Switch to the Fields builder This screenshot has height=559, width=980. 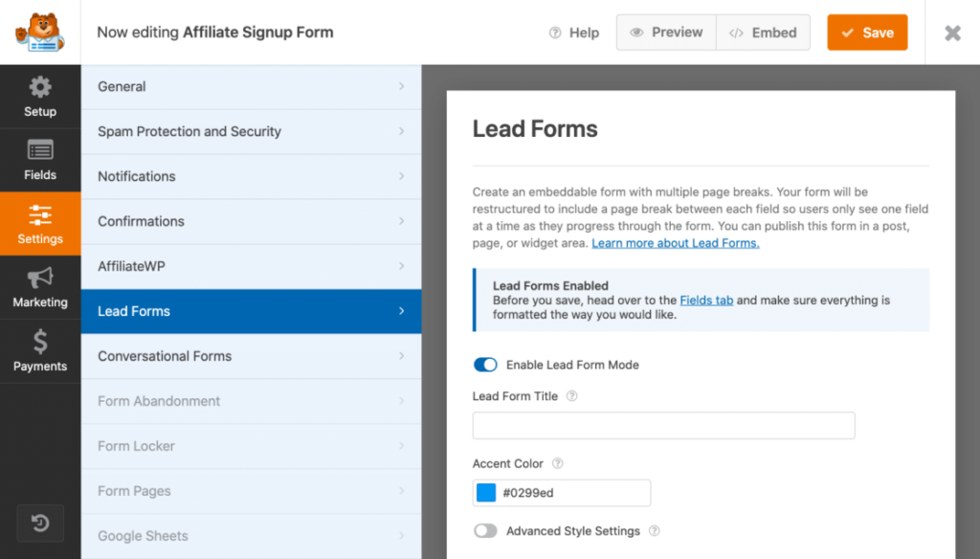point(40,160)
